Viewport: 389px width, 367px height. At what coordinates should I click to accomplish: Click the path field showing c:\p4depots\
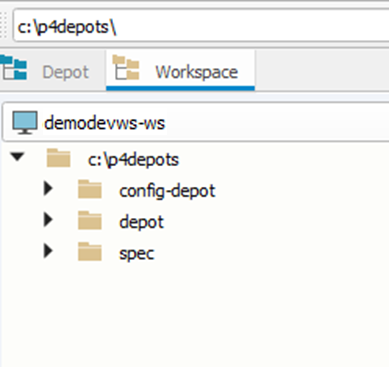201,26
